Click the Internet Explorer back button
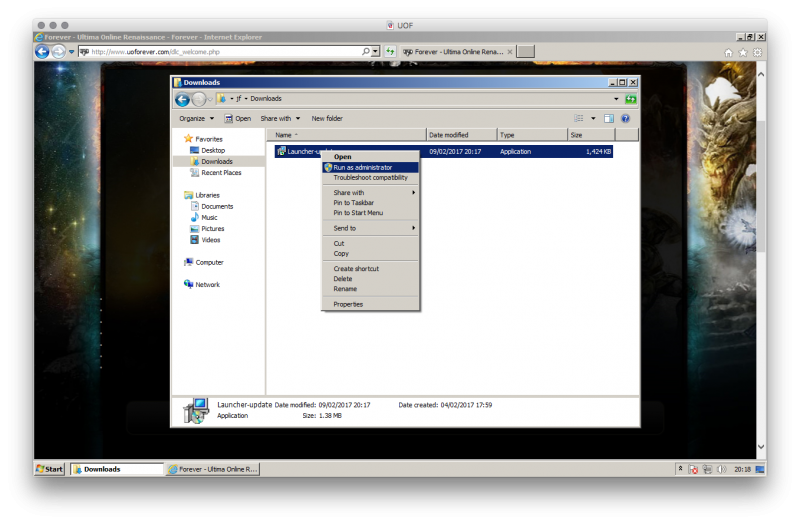800x524 pixels. [x=42, y=52]
